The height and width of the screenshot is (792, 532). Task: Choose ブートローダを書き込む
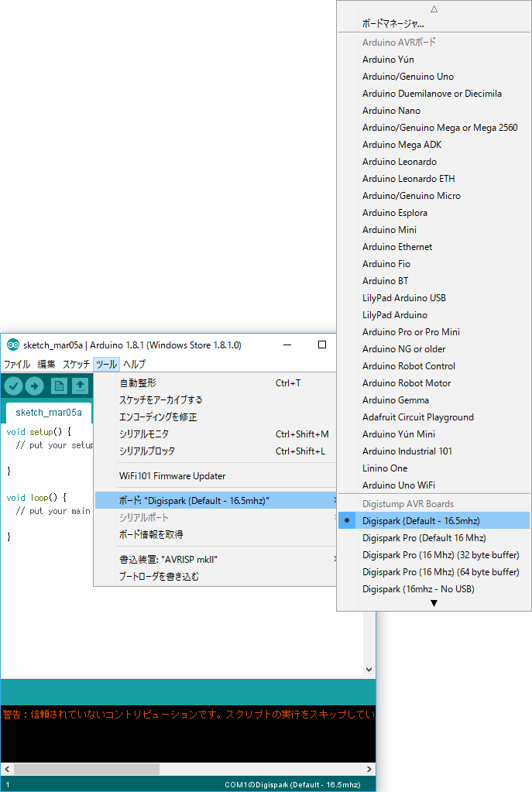tap(216, 576)
